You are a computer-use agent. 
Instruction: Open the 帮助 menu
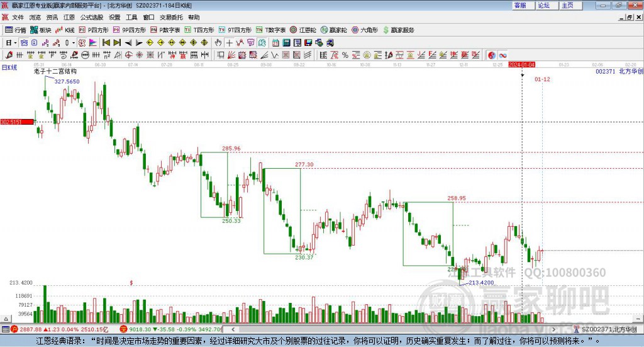coord(194,17)
